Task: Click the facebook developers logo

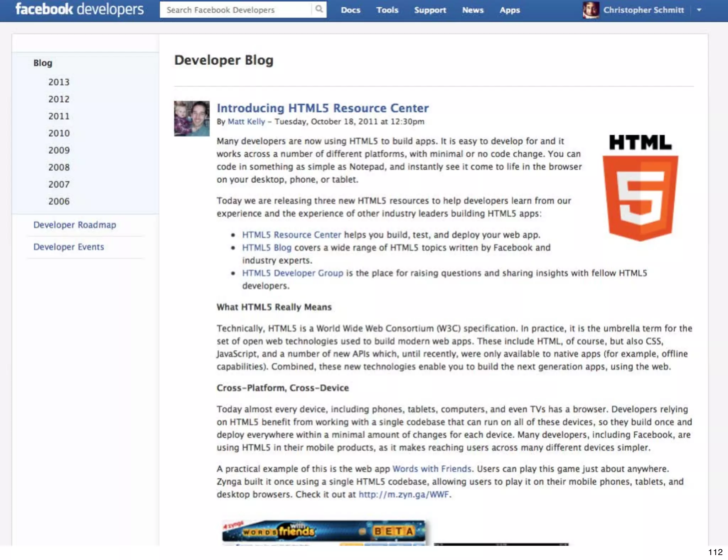Action: pos(80,10)
